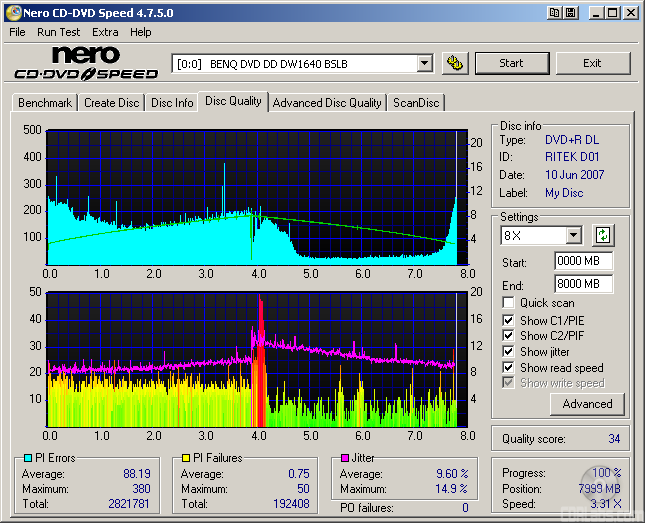
Task: Click the copy-to-clipboard icon in the title bar
Action: tap(552, 13)
